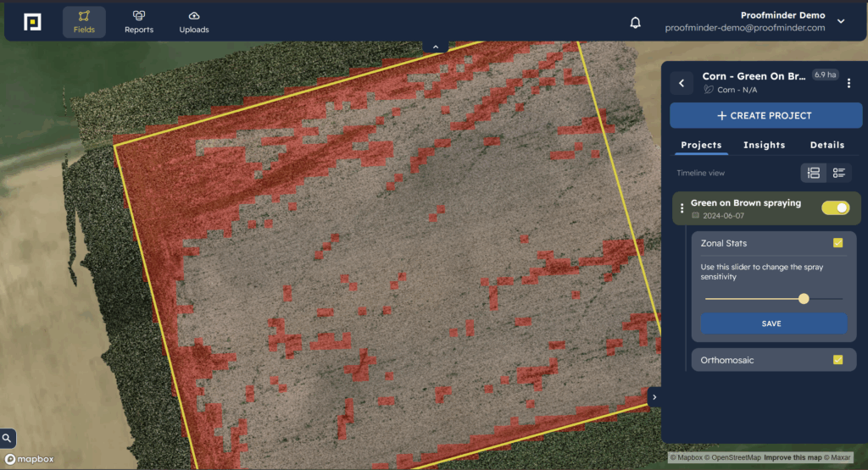The height and width of the screenshot is (470, 868).
Task: Expand the Proofminder Demo account menu
Action: pyautogui.click(x=841, y=21)
